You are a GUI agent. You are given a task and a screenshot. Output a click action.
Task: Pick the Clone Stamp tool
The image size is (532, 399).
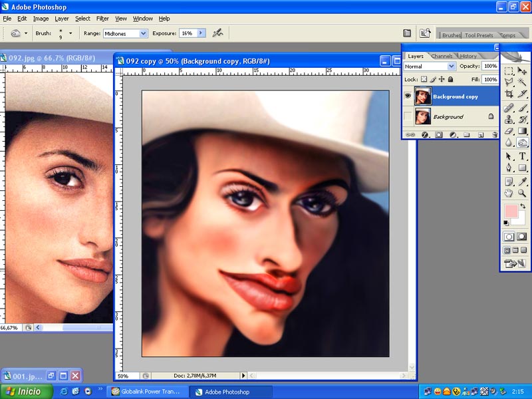[x=509, y=119]
